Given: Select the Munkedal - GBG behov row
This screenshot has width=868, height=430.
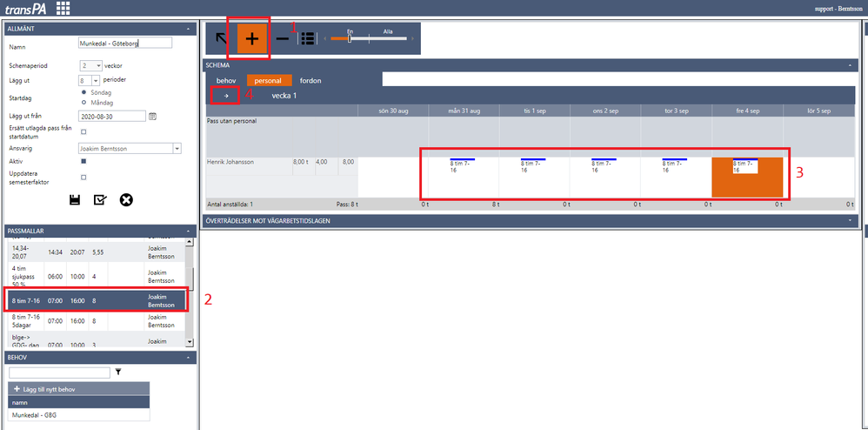Looking at the screenshot, I should 79,414.
